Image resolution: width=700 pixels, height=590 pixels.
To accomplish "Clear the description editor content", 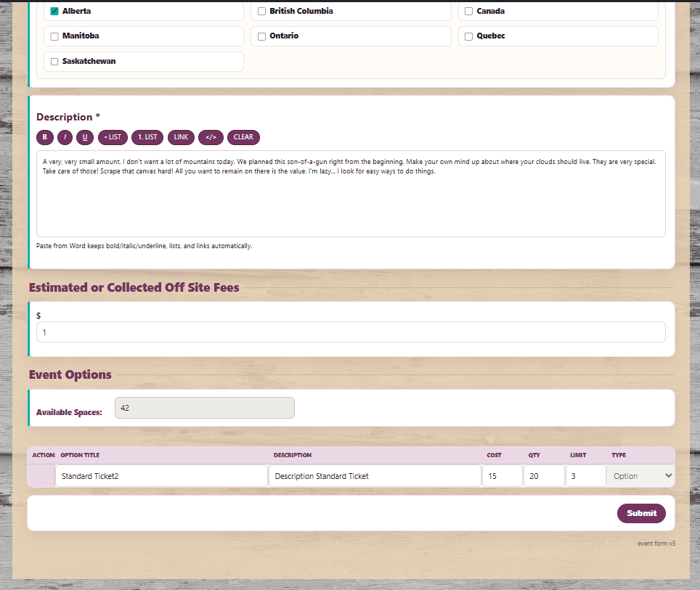I will click(x=243, y=137).
